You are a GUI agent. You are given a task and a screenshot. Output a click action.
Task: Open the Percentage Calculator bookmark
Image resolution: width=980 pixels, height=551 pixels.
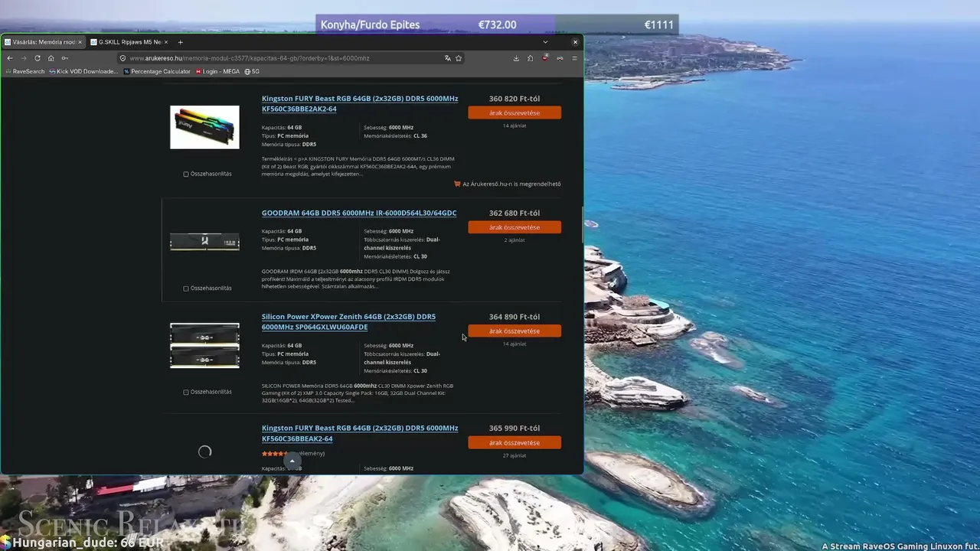[157, 71]
